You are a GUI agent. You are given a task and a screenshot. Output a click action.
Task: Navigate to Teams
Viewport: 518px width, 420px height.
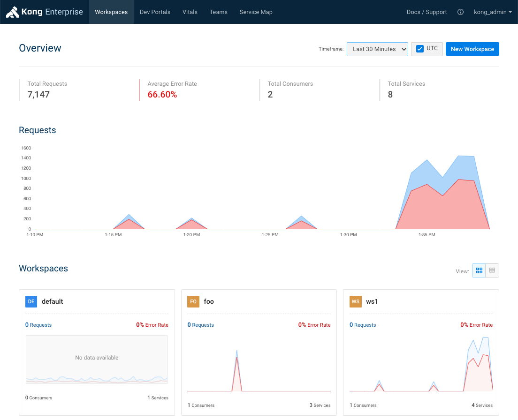(x=218, y=12)
